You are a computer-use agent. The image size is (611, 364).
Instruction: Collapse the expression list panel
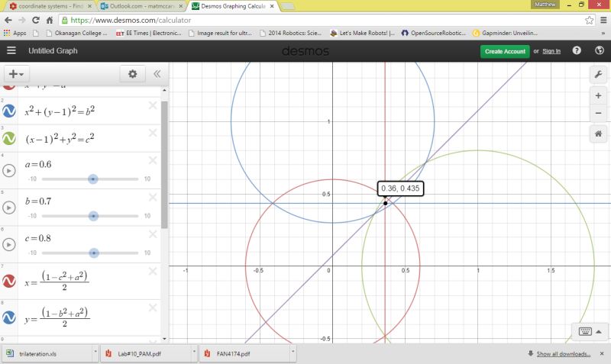pyautogui.click(x=157, y=74)
